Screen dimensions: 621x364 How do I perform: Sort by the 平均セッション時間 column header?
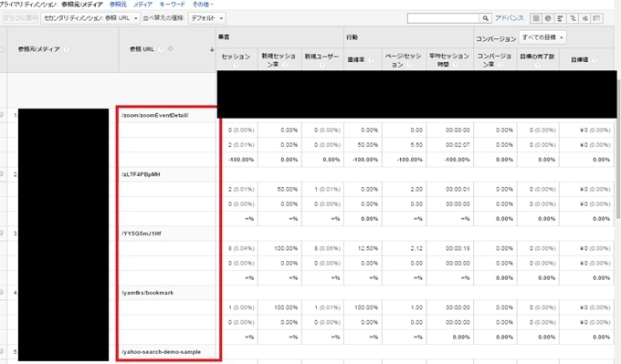[x=449, y=59]
